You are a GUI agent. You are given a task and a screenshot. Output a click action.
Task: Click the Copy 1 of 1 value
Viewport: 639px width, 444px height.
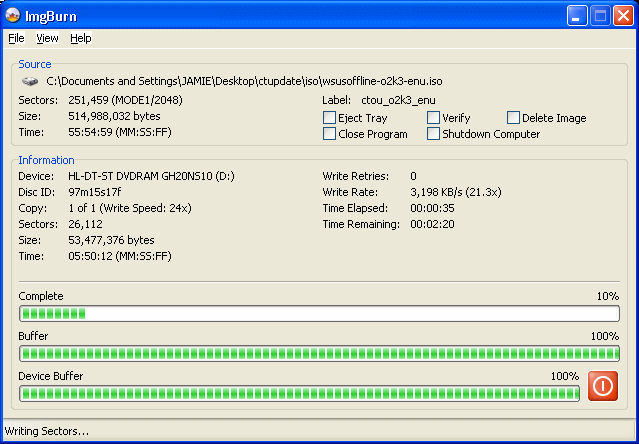130,208
